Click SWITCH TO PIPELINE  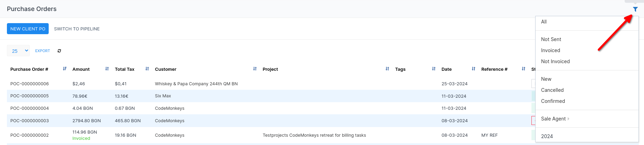point(77,29)
